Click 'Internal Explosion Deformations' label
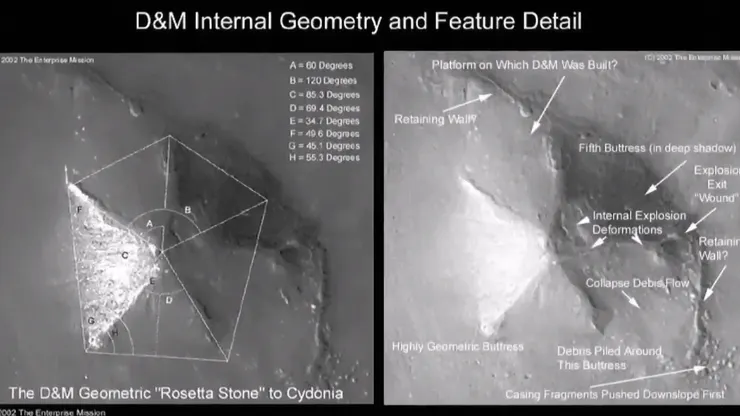Screen dimensions: 740x416 coord(639,223)
